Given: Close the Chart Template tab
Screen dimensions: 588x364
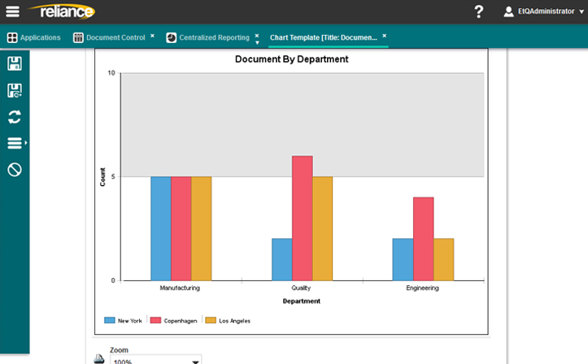Looking at the screenshot, I should [x=385, y=36].
